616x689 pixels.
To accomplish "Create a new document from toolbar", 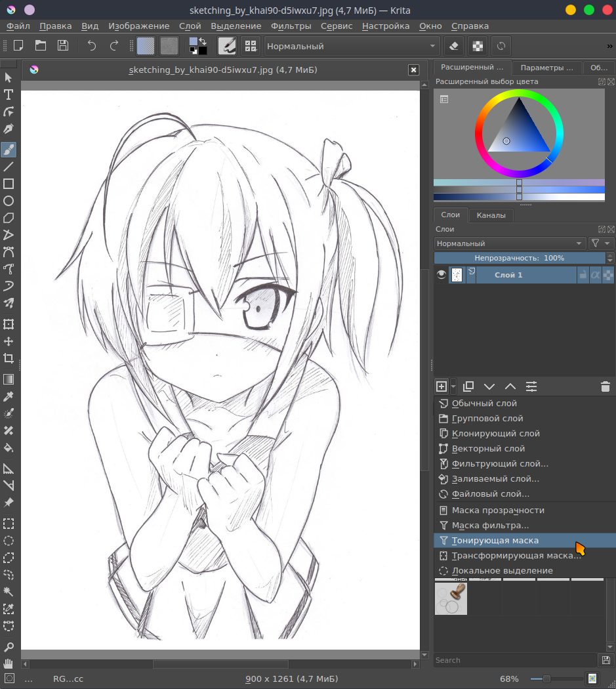I will point(18,46).
